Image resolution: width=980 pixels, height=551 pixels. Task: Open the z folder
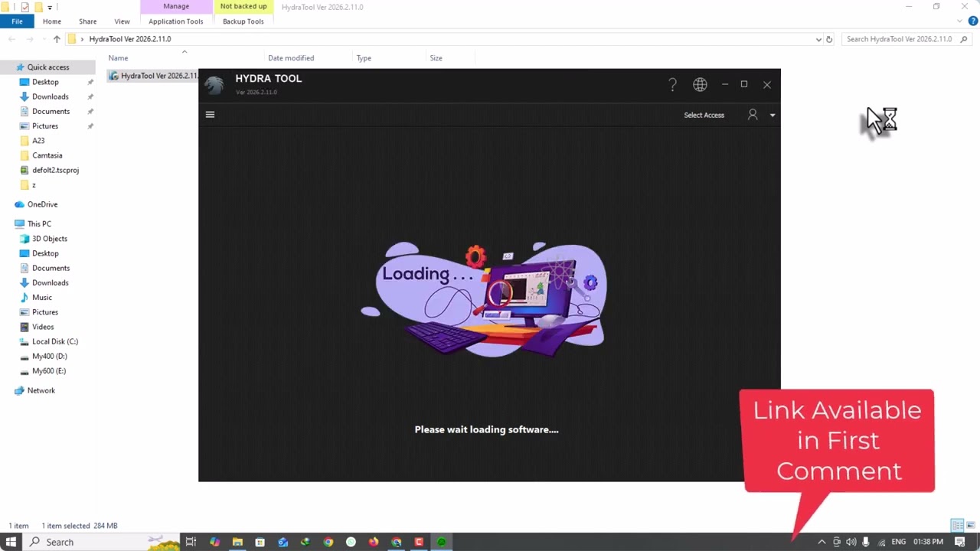34,185
